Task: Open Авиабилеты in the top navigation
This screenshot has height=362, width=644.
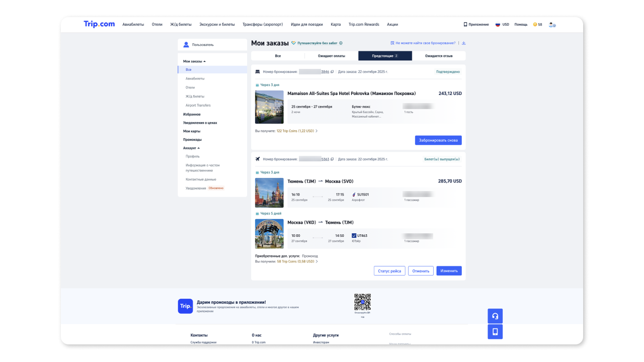Action: point(133,24)
